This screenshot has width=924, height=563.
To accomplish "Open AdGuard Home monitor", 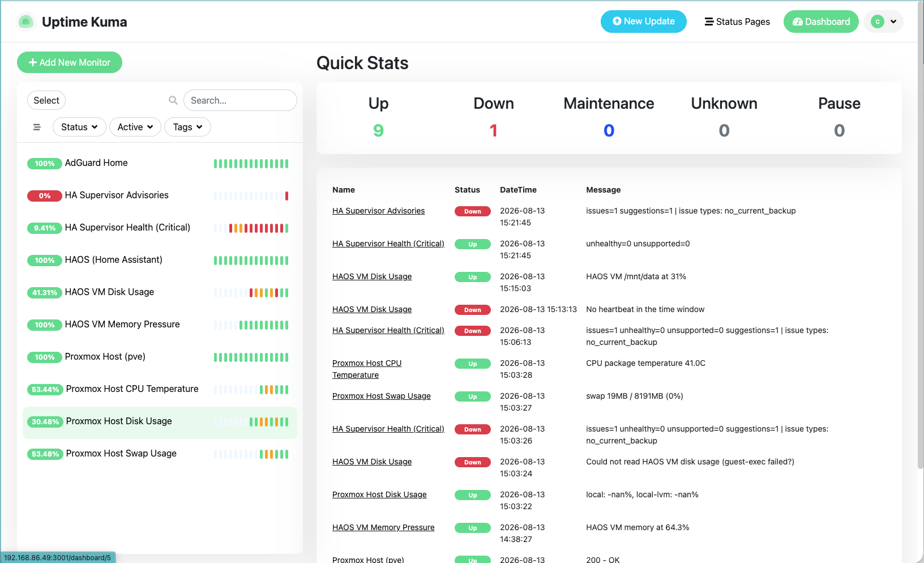I will tap(160, 164).
